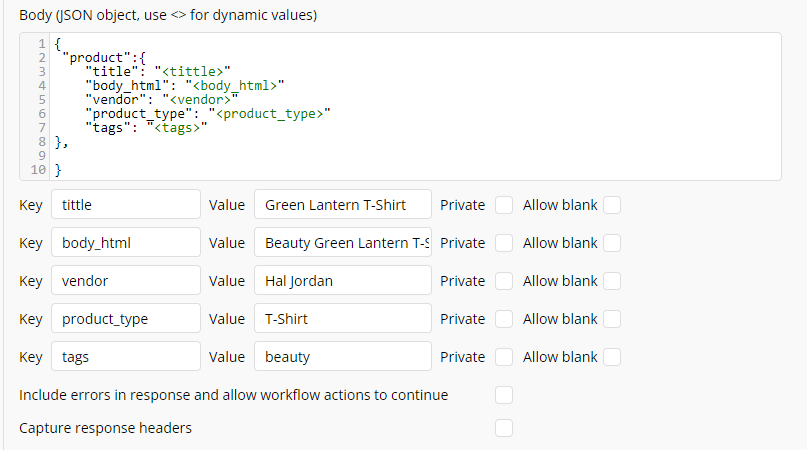Image resolution: width=807 pixels, height=450 pixels.
Task: Edit the 'body_html' key field
Action: coord(126,243)
